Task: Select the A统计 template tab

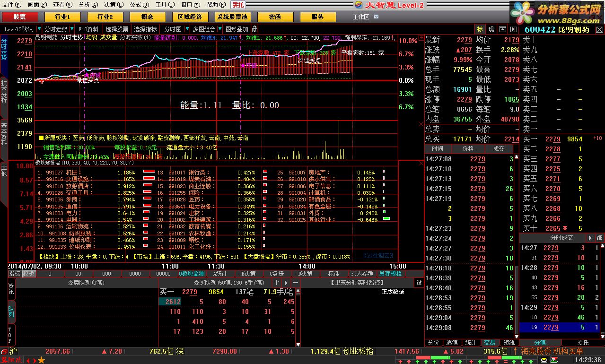Action: pyautogui.click(x=220, y=274)
